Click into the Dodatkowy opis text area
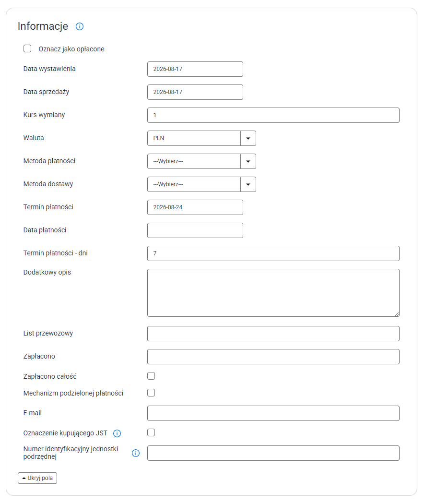 pos(273,293)
